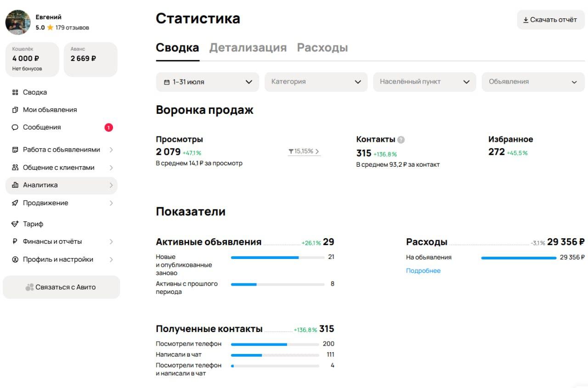Open the Населённый пункт dropdown
This screenshot has height=388, width=588.
pos(424,82)
